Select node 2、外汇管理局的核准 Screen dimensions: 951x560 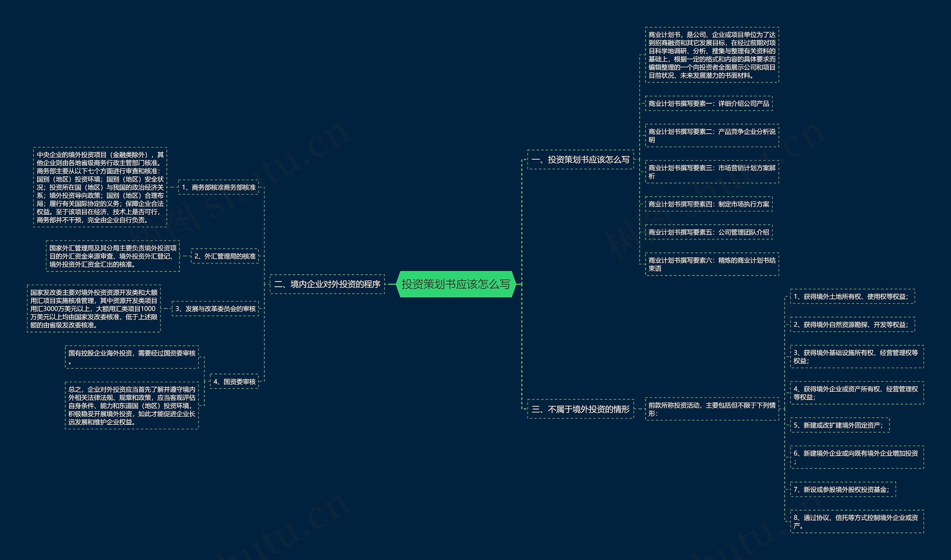tap(225, 256)
